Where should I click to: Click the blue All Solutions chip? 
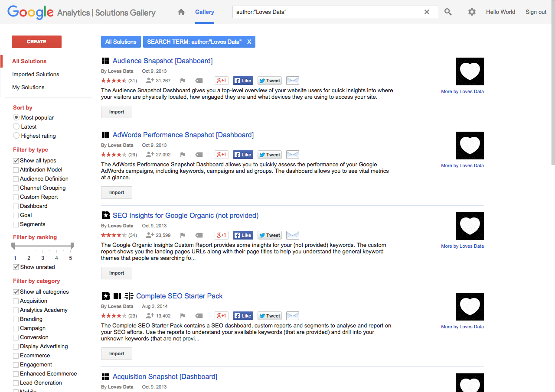point(121,42)
